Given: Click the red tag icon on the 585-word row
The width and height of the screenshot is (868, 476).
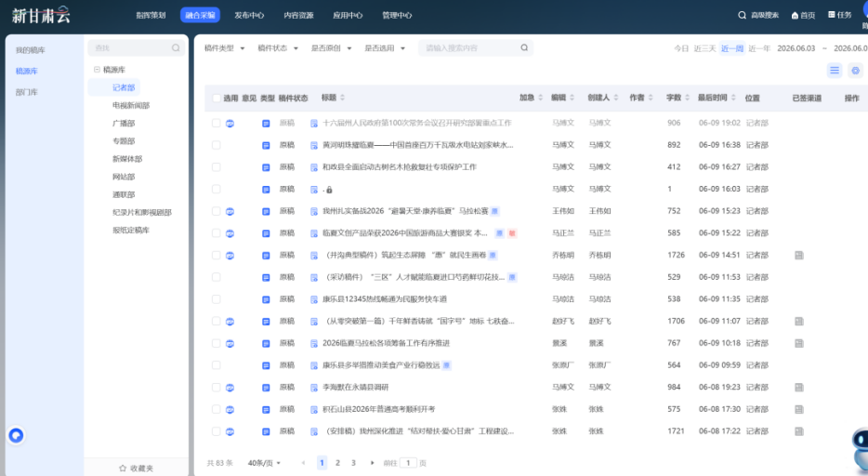Looking at the screenshot, I should point(512,233).
